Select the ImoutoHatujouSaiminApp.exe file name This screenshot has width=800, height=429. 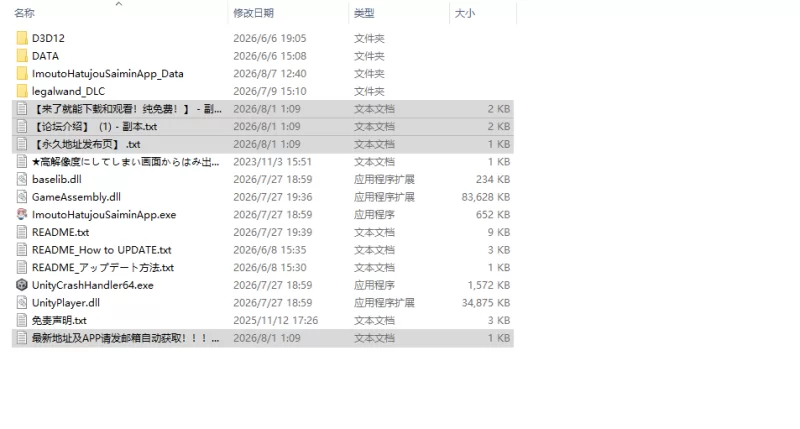pyautogui.click(x=104, y=215)
